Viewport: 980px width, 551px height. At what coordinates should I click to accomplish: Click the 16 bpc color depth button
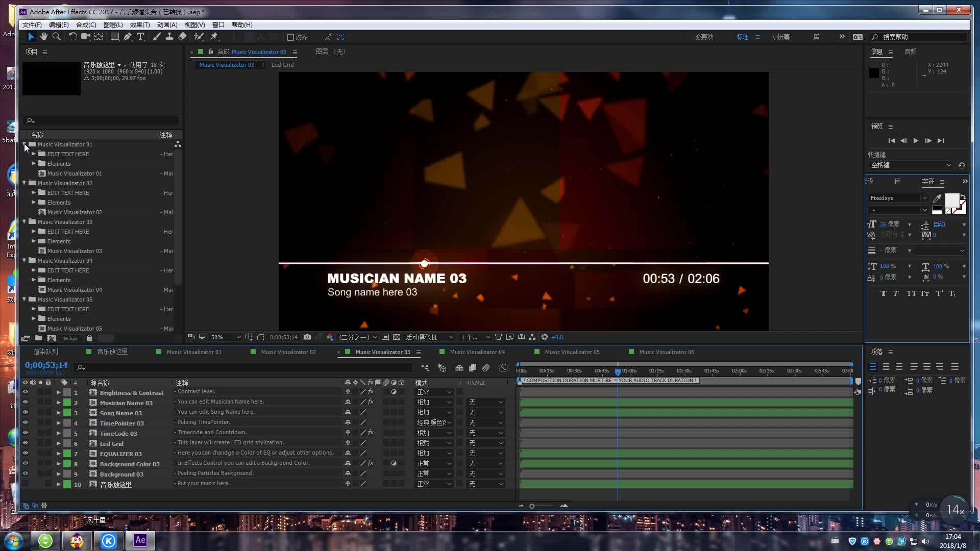point(70,338)
